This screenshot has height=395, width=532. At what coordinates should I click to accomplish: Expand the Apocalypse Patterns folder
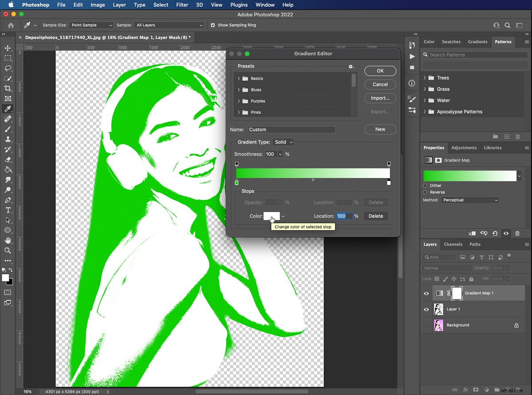click(424, 111)
